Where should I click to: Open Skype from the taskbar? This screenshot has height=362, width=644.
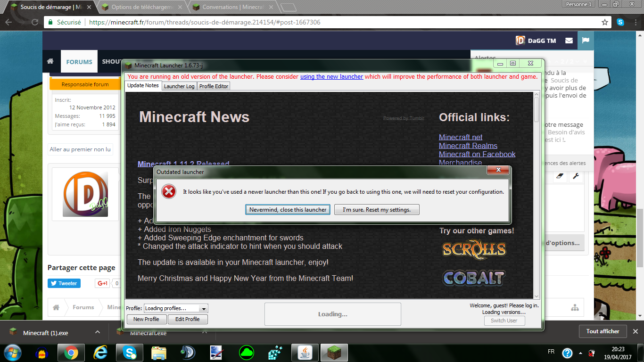130,353
